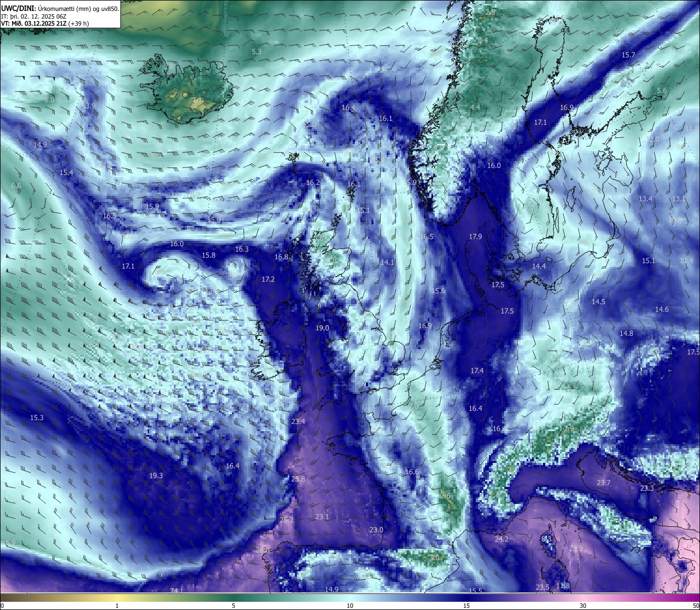Click the map value label "17.4"
Screen dimensions: 700x610
click(x=477, y=371)
